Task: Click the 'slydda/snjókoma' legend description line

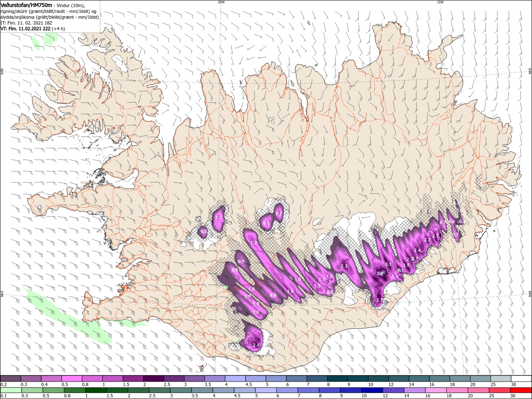Action: click(49, 17)
